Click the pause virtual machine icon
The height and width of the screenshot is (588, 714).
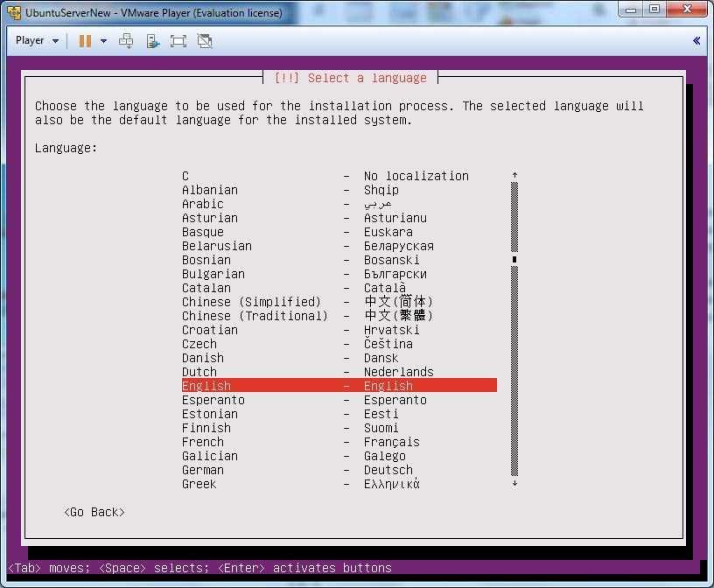coord(85,41)
